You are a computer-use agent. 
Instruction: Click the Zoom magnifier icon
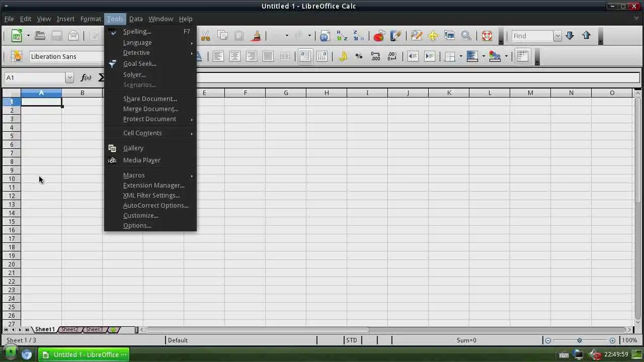tap(466, 36)
